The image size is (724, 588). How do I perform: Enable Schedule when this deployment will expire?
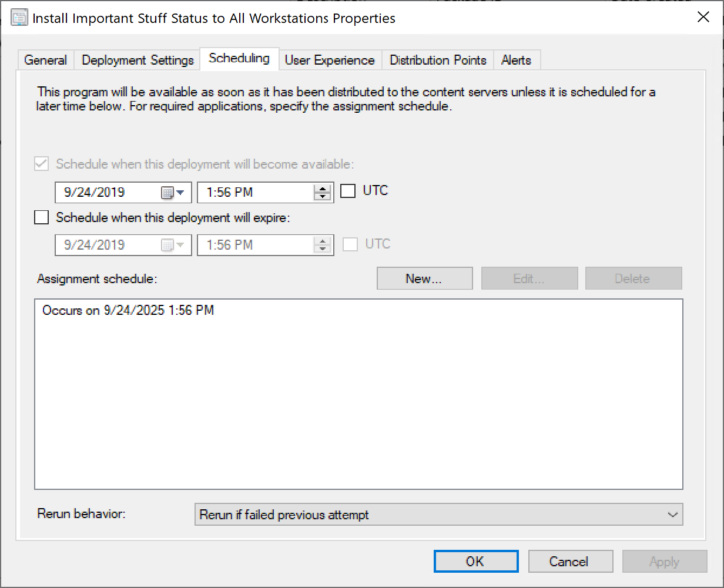(42, 218)
